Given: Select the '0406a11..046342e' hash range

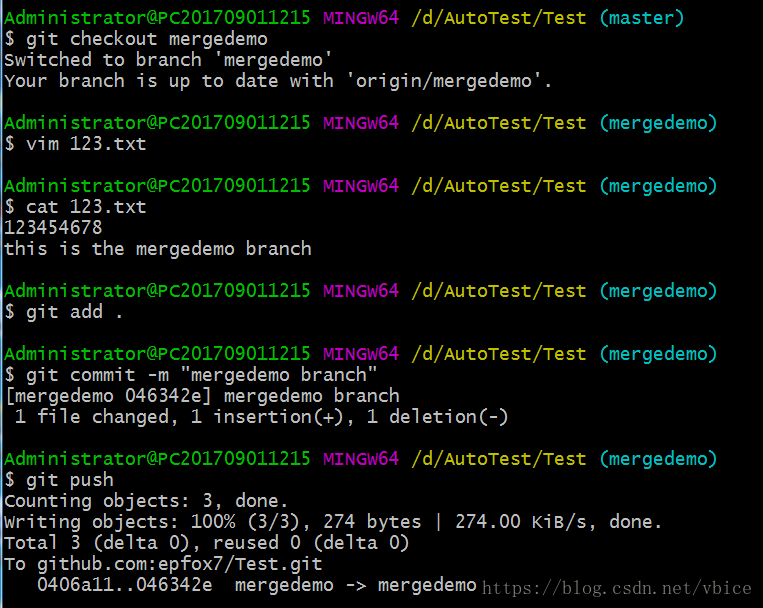Looking at the screenshot, I should point(125,585).
